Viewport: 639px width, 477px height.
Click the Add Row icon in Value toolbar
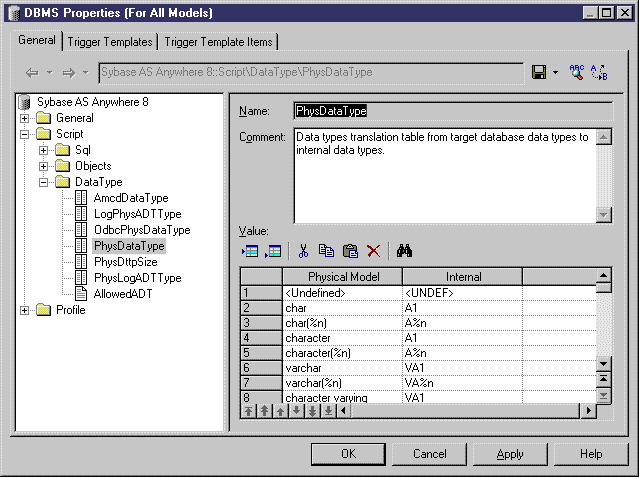pyautogui.click(x=273, y=251)
